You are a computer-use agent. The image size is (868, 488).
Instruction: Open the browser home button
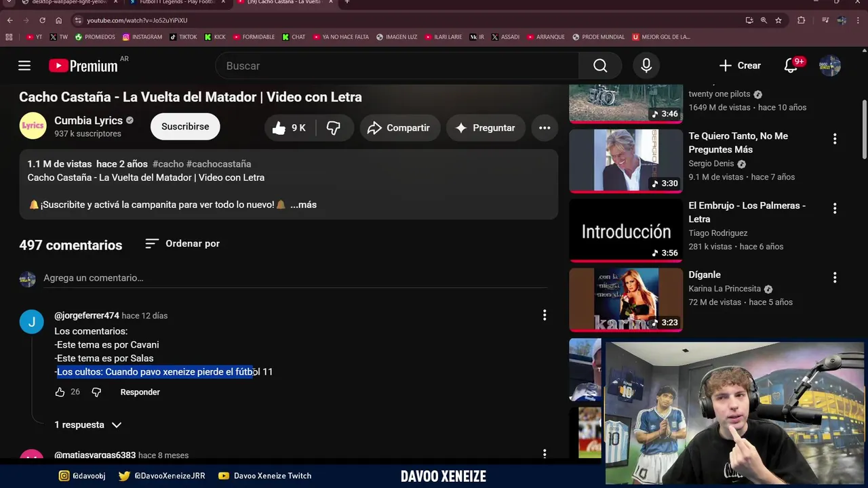58,20
